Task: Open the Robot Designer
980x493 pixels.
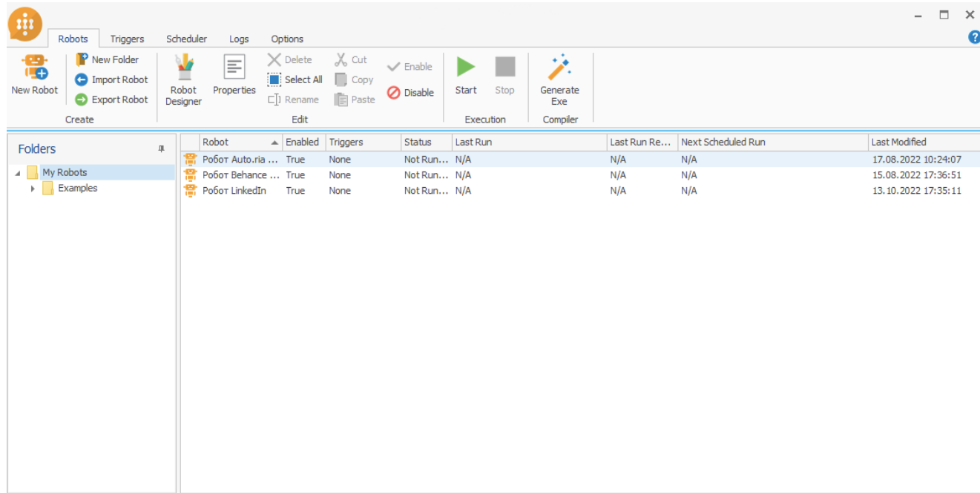Action: 183,80
